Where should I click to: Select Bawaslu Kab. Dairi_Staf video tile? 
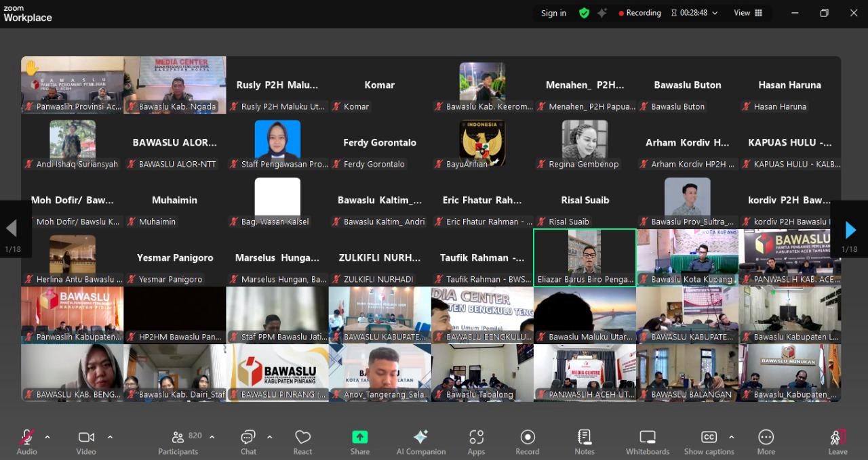175,373
